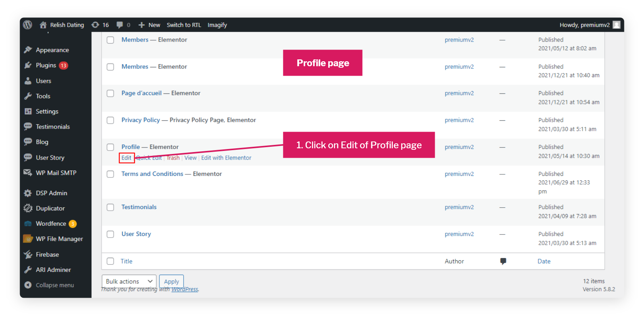Open the Duplicator gear icon
The height and width of the screenshot is (320, 644).
tap(28, 208)
